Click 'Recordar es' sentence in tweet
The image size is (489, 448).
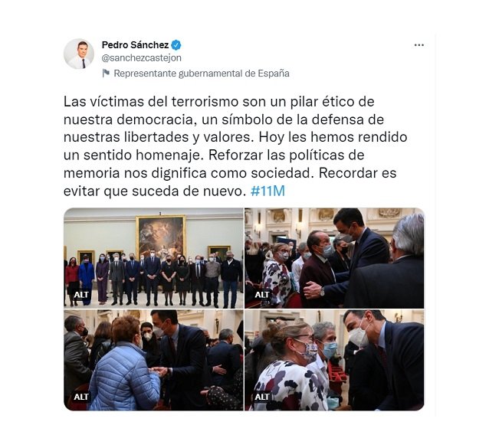tap(357, 173)
